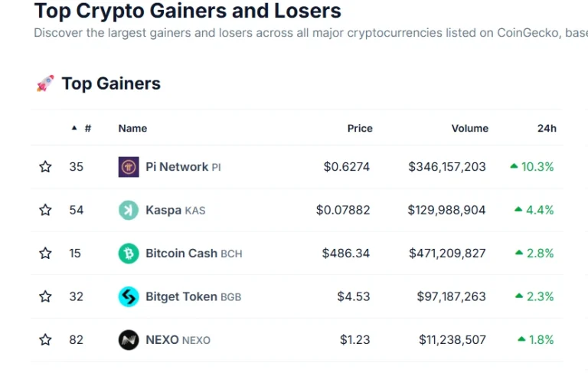
Task: Click the NEXO coin logo icon
Action: tap(129, 340)
